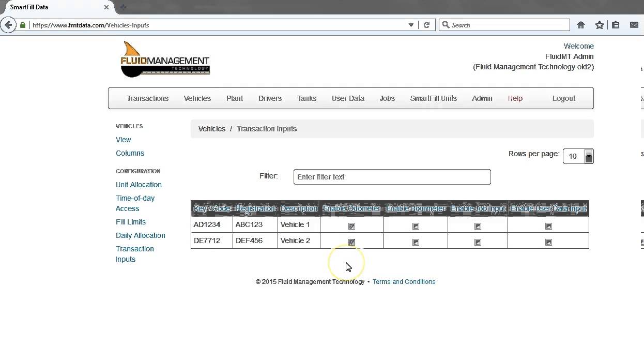This screenshot has width=644, height=361.
Task: Sort by Key / Code column header
Action: [212, 208]
